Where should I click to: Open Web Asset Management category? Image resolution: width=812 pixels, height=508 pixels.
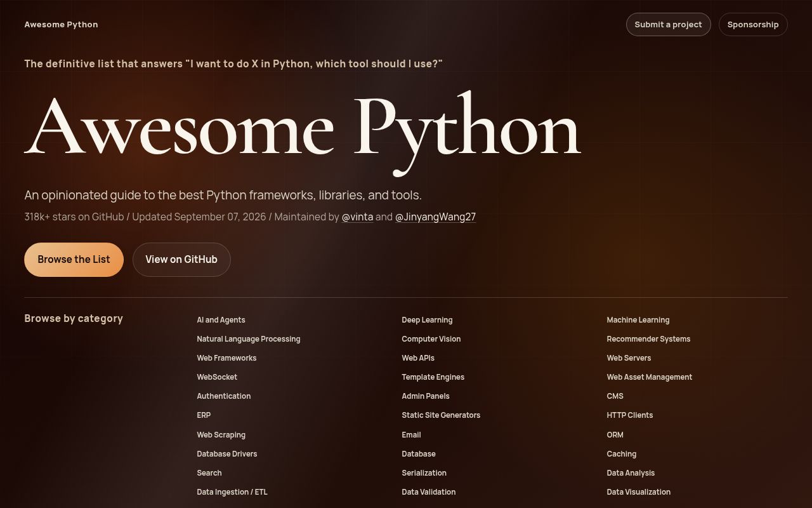650,377
